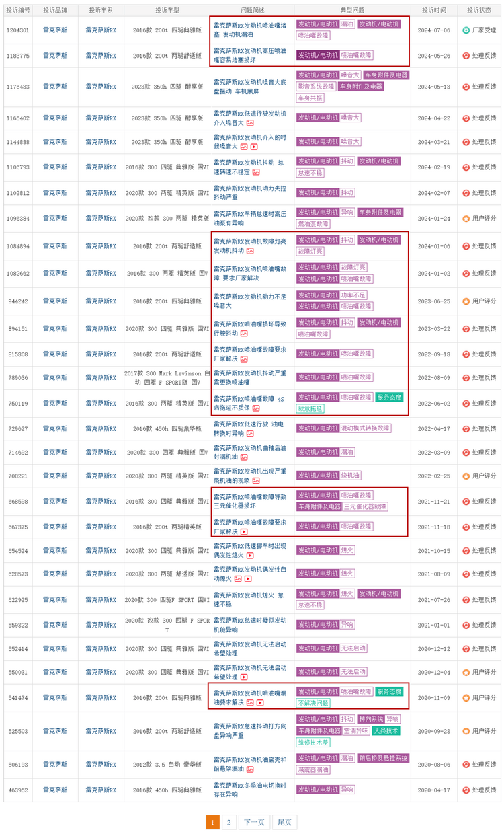Select current page 1 button
504x832 pixels.
pyautogui.click(x=212, y=822)
